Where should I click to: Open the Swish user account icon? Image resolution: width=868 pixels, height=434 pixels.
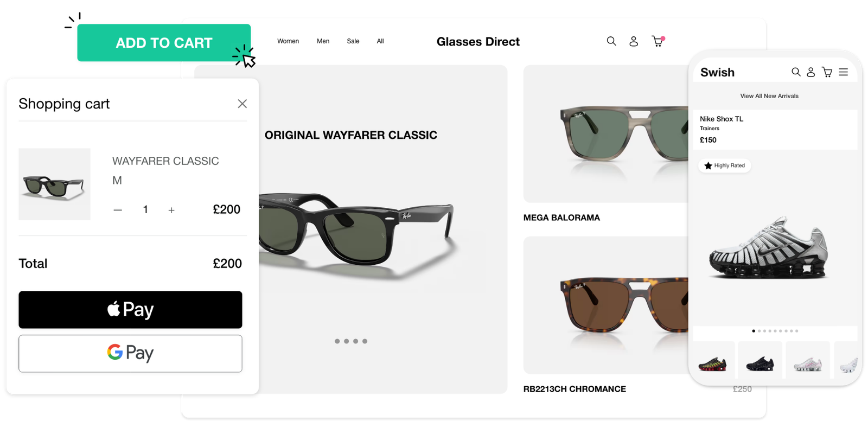[x=810, y=72]
